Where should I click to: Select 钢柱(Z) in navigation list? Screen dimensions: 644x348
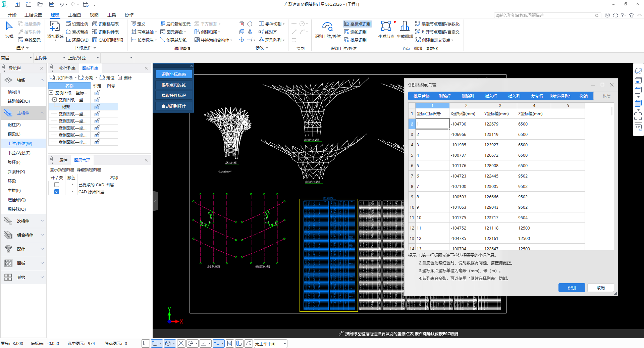tap(14, 125)
